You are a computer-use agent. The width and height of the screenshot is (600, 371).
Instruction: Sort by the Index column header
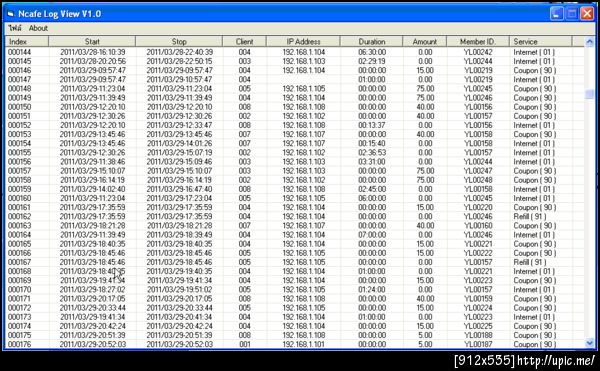tap(27, 41)
